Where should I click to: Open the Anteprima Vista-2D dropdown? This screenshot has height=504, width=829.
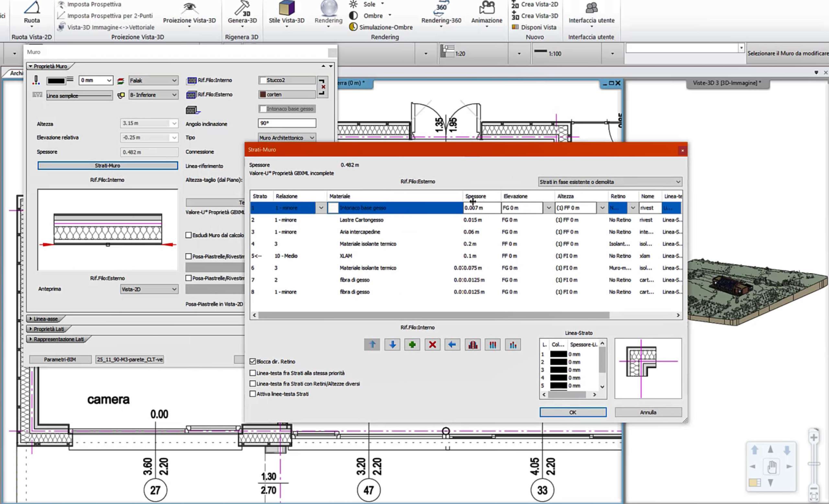149,289
